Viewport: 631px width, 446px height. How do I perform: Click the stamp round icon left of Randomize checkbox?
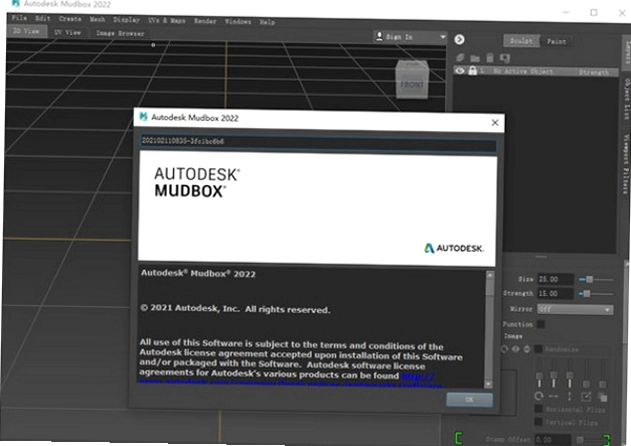click(527, 349)
